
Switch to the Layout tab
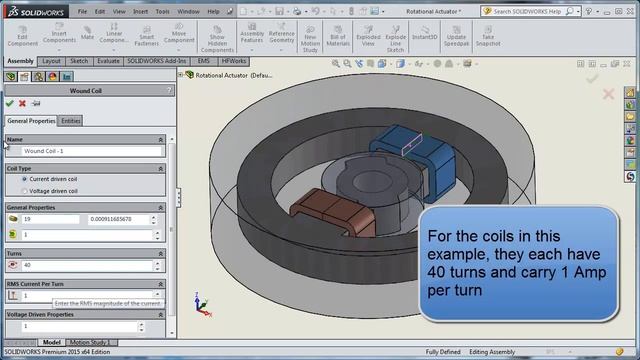pyautogui.click(x=51, y=61)
